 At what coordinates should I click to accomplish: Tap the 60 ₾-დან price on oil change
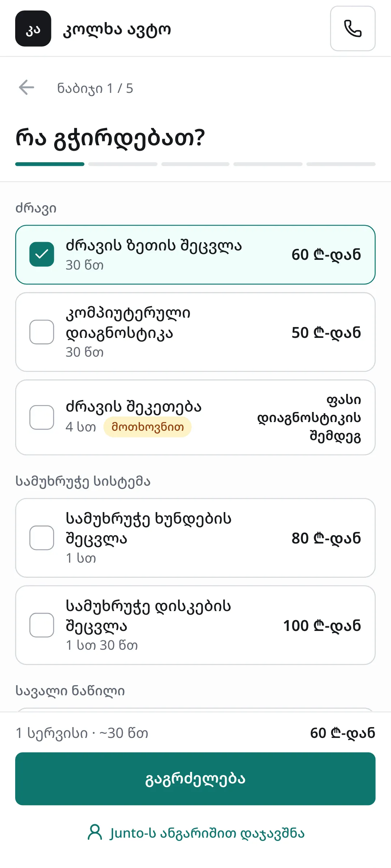(x=326, y=255)
